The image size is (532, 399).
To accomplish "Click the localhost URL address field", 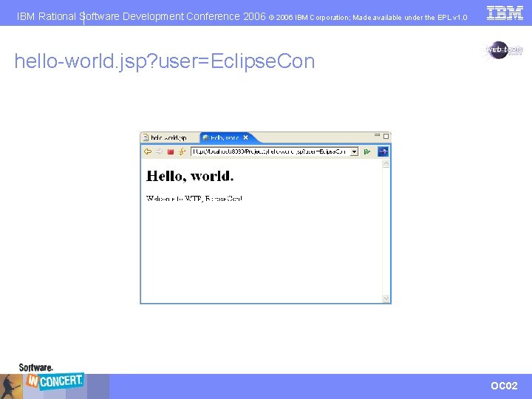I will point(270,151).
